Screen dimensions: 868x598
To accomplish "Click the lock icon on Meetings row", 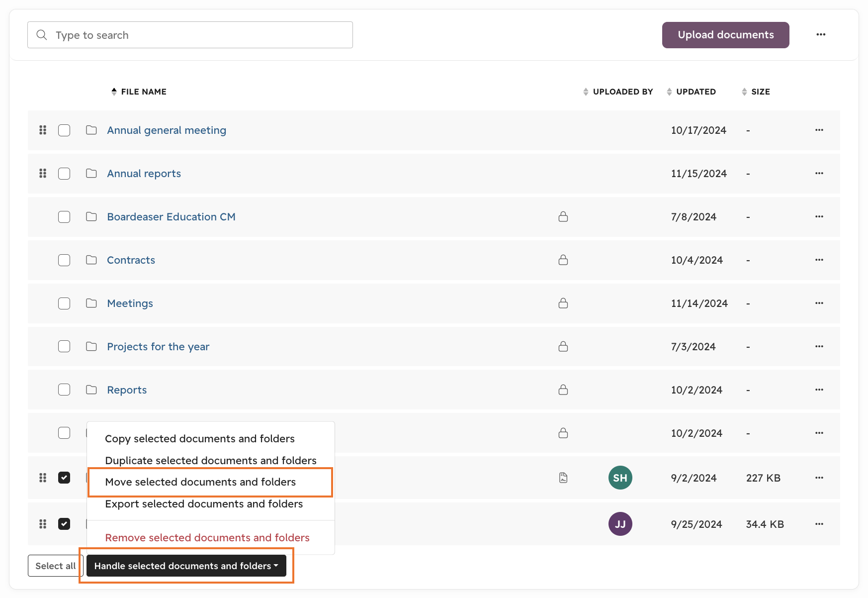I will pyautogui.click(x=563, y=303).
